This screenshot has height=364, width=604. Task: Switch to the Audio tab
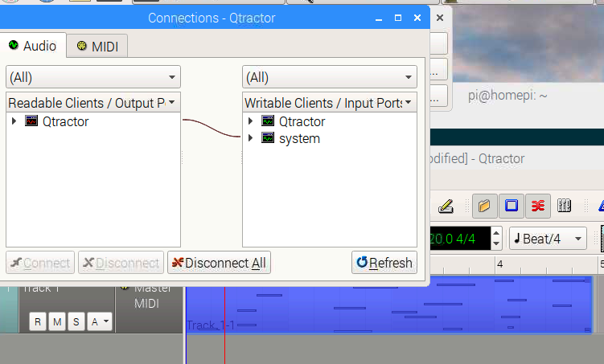coord(33,46)
